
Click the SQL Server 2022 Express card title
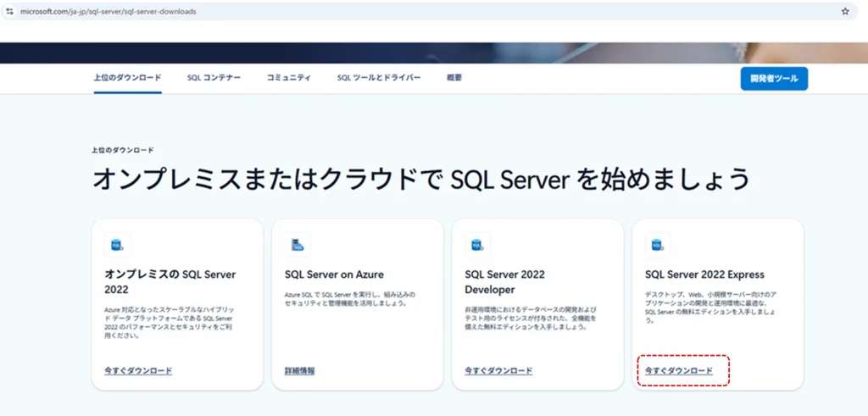click(704, 275)
